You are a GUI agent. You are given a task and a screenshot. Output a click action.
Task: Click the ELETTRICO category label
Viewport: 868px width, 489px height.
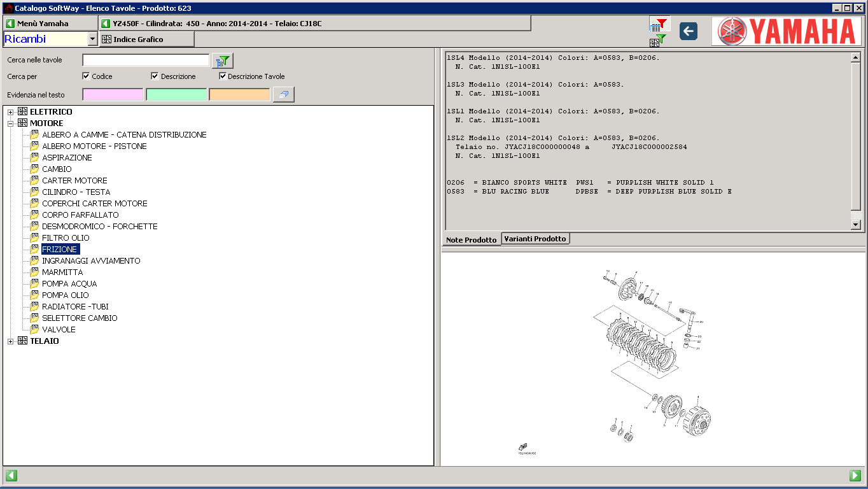[51, 111]
